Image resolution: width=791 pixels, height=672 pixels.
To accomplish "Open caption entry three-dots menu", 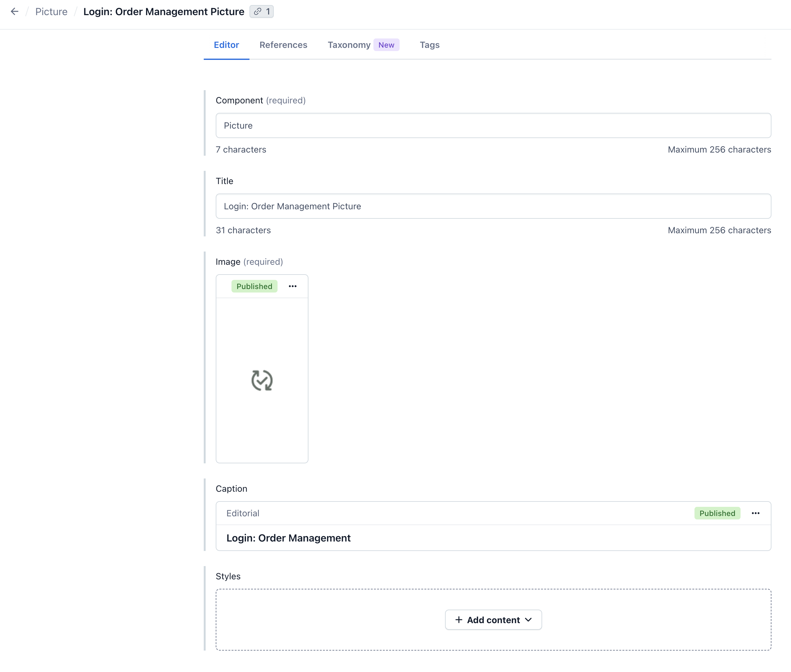I will pyautogui.click(x=756, y=513).
